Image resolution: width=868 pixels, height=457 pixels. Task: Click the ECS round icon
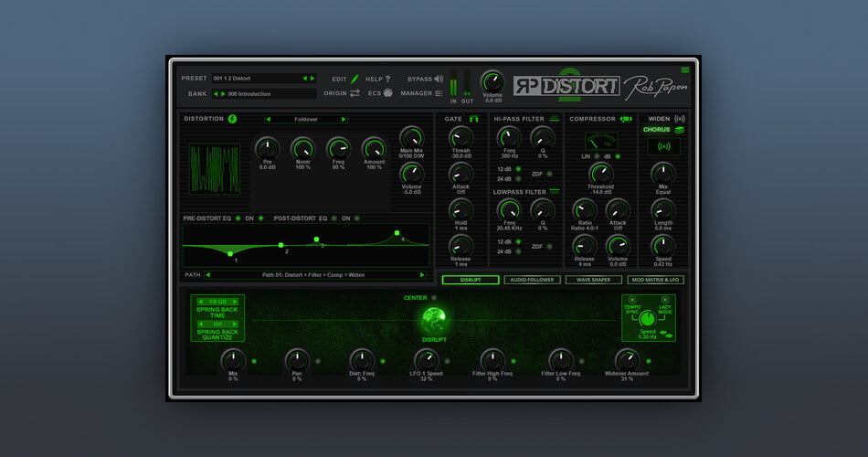[388, 93]
